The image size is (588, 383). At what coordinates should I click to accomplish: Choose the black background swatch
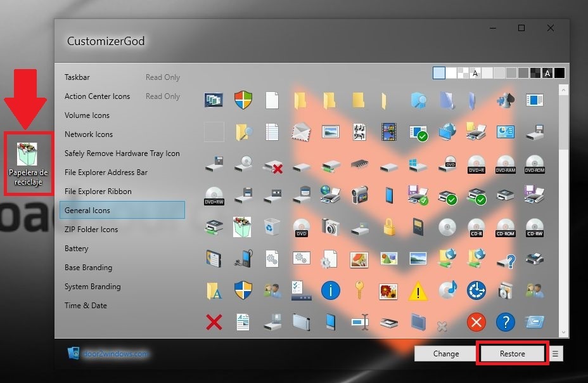(x=559, y=73)
